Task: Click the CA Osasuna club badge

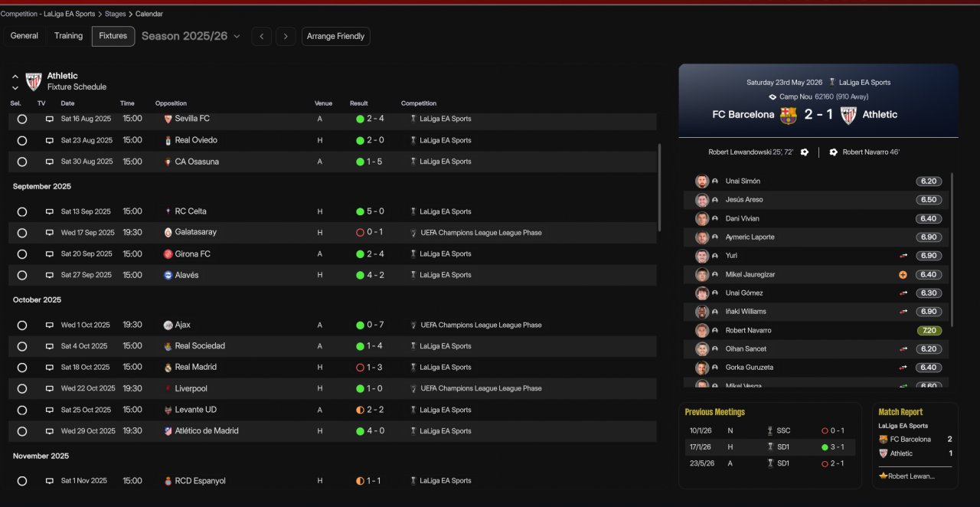Action: tap(168, 162)
